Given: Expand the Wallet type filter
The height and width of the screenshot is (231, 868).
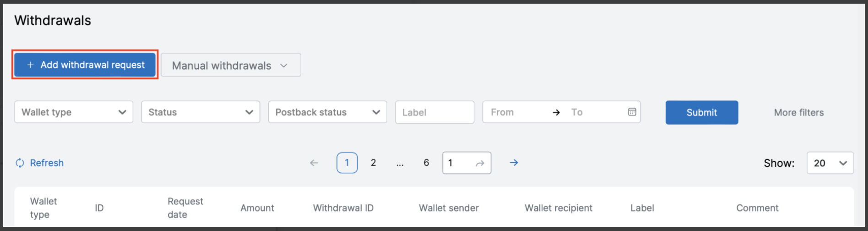Looking at the screenshot, I should [x=74, y=112].
